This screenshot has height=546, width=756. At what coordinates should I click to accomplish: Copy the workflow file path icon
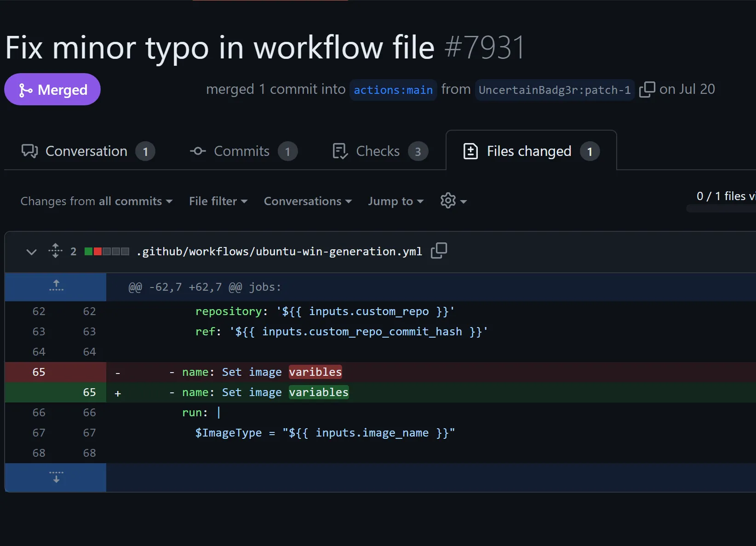coord(439,251)
